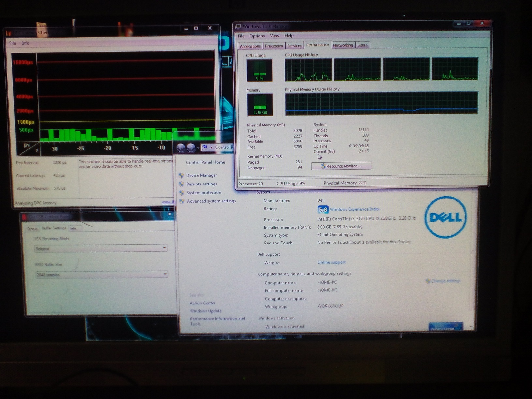Switch to Info tab in USB Control Panel
The width and height of the screenshot is (532, 399).
point(73,229)
